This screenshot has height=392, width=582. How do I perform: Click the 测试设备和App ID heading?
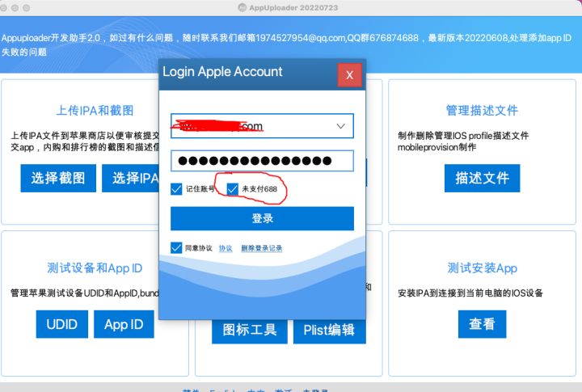[x=95, y=268]
